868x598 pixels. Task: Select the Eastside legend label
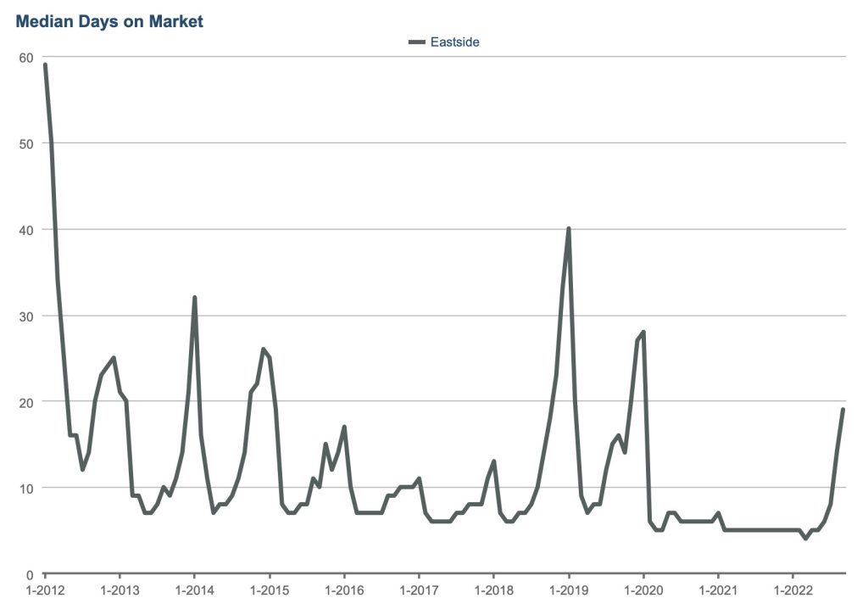coord(455,42)
